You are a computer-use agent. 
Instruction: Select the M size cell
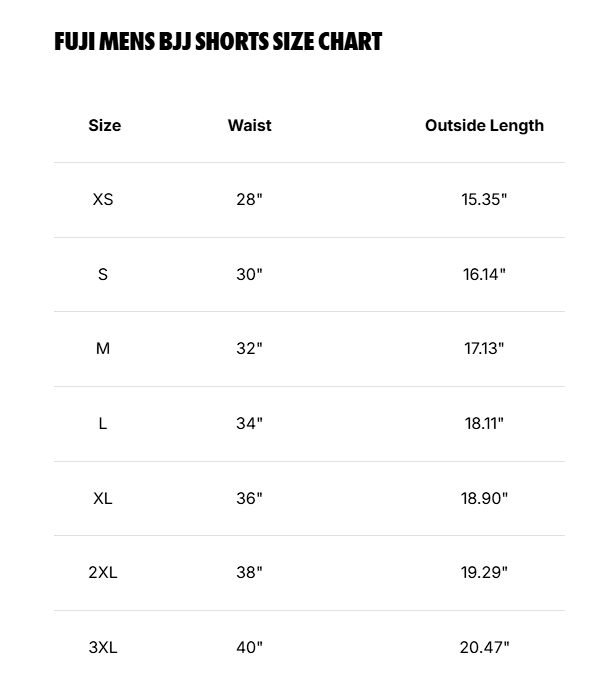click(x=103, y=349)
